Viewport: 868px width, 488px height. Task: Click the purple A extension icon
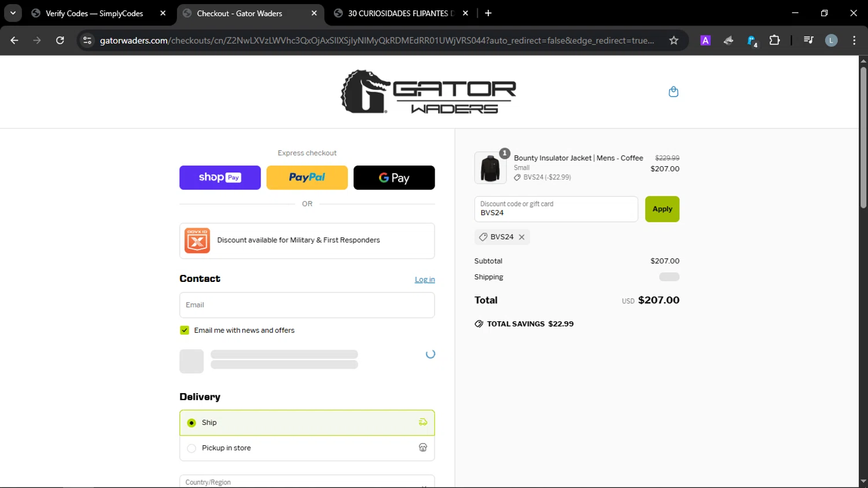pos(705,40)
